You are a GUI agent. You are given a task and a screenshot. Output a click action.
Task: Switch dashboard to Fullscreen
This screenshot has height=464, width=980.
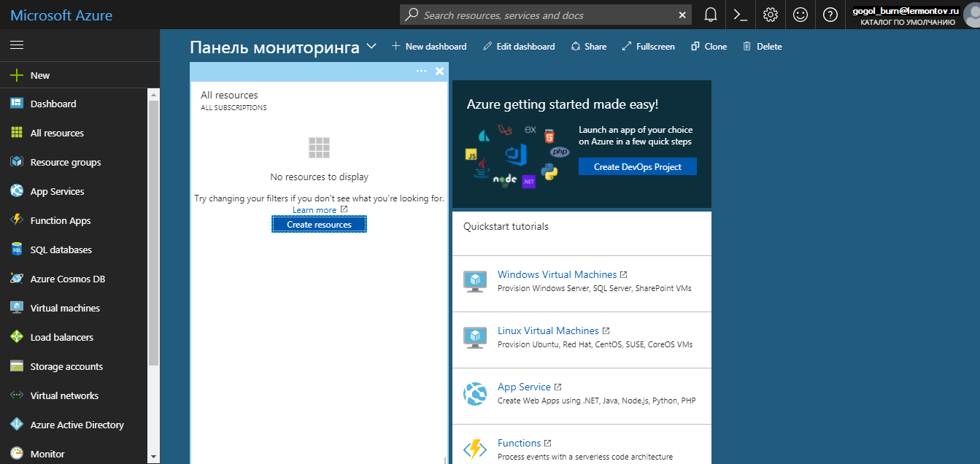648,46
